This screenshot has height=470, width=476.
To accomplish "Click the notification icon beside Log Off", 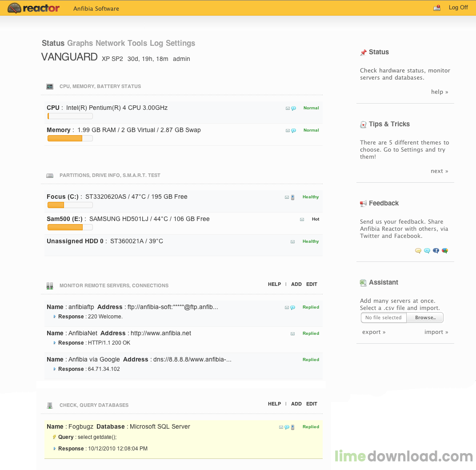I will pyautogui.click(x=437, y=8).
